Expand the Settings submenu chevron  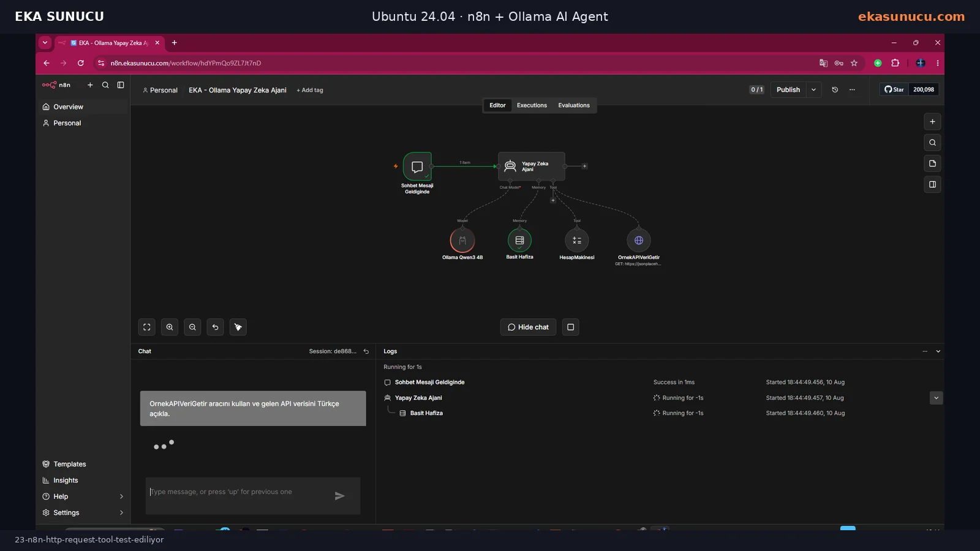coord(121,513)
